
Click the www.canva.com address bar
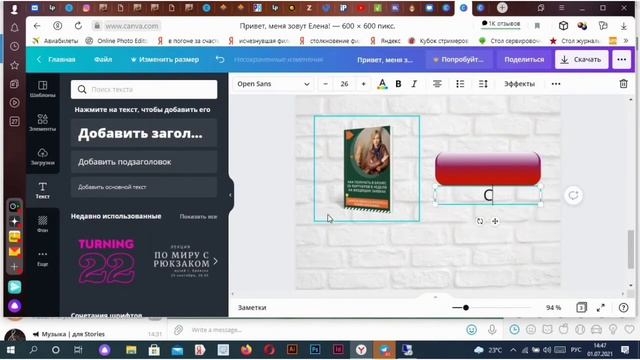[x=131, y=26]
